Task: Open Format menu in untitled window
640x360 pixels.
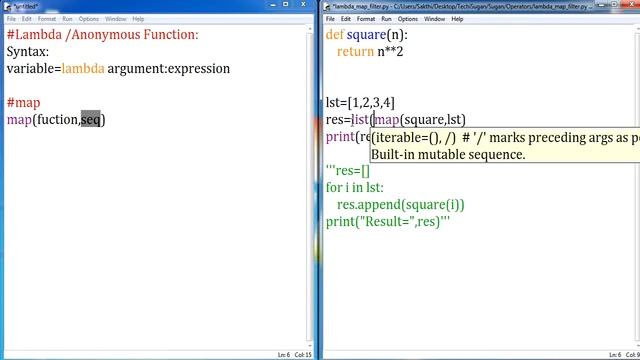Action: (x=47, y=19)
